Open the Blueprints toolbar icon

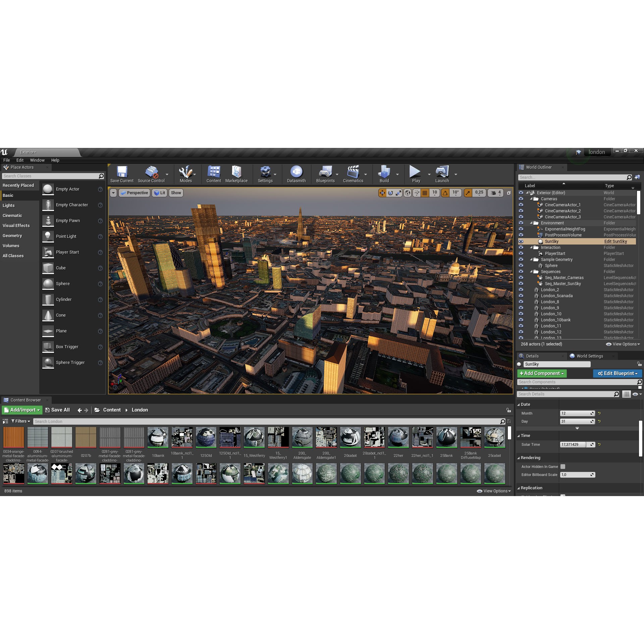(x=325, y=174)
